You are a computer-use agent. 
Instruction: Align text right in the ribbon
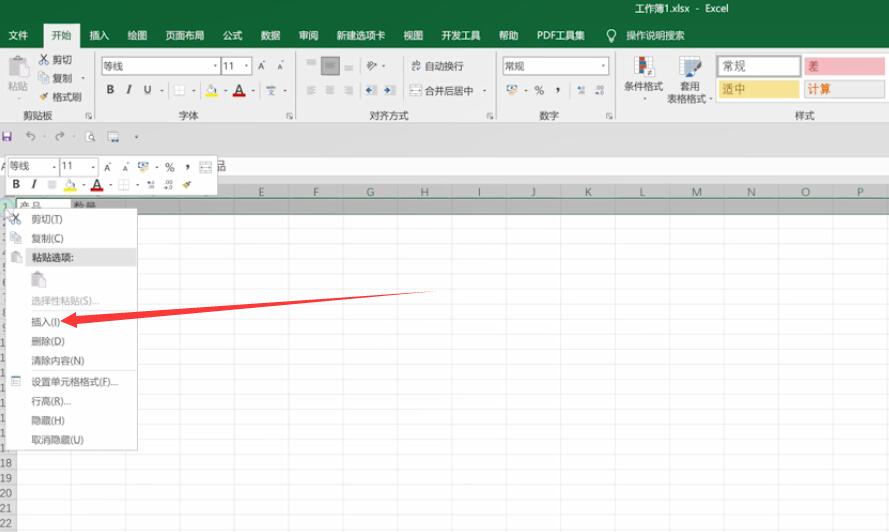[x=349, y=90]
